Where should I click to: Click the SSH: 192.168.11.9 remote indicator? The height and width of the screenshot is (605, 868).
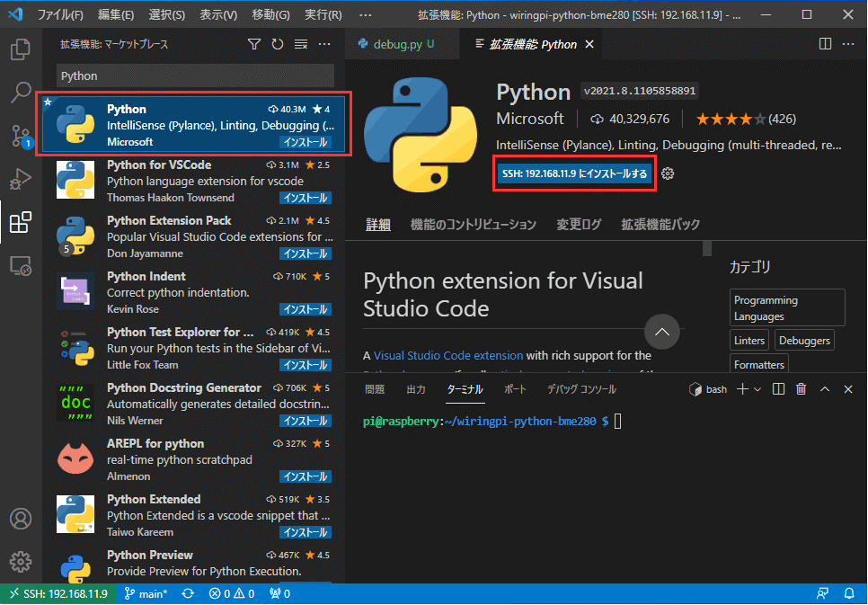58,594
